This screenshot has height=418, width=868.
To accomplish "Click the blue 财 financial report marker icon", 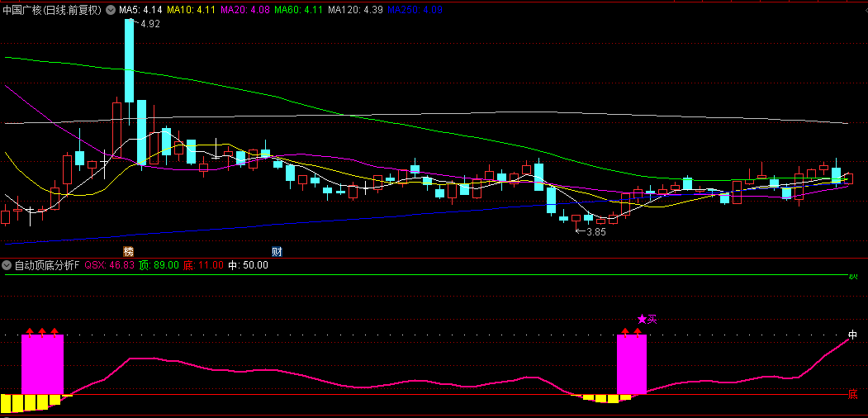I will point(277,251).
